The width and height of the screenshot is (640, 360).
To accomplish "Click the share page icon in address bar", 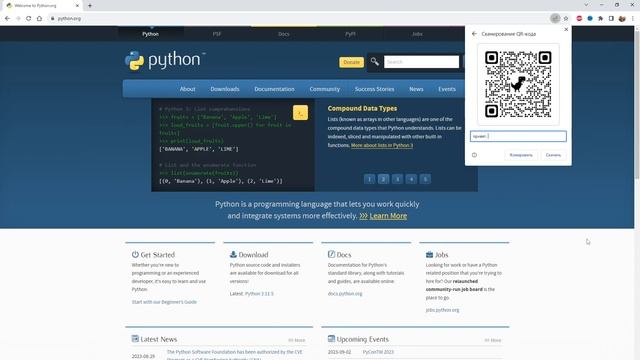I will coord(555,18).
